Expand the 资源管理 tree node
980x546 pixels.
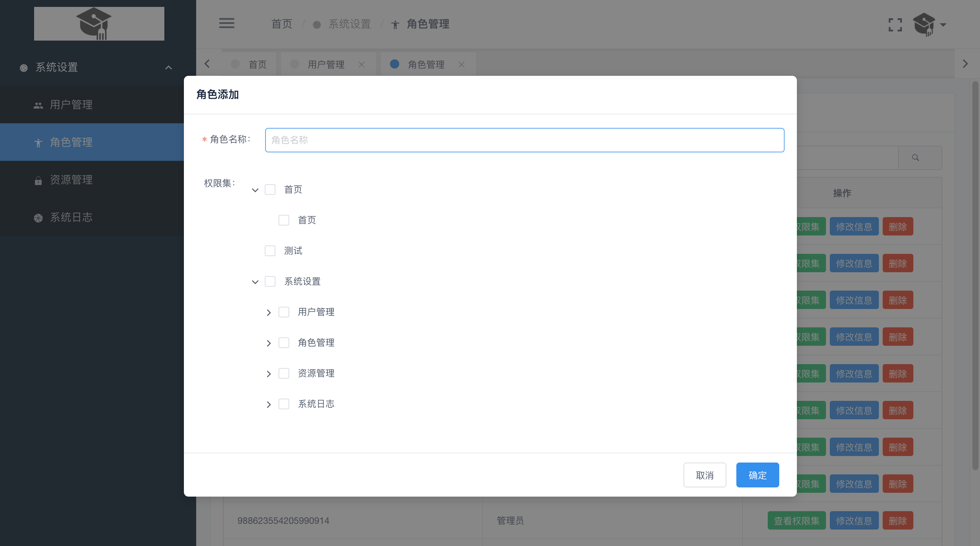point(269,374)
